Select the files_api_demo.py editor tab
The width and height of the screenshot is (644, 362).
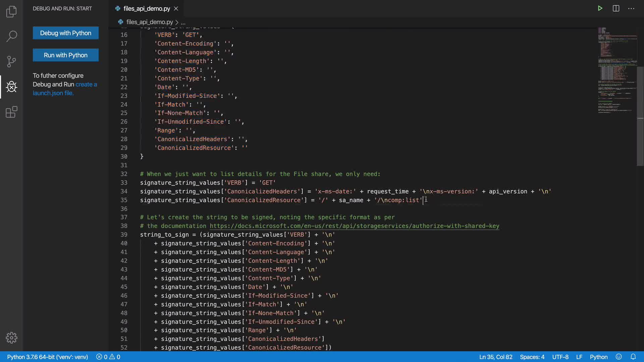pos(147,9)
